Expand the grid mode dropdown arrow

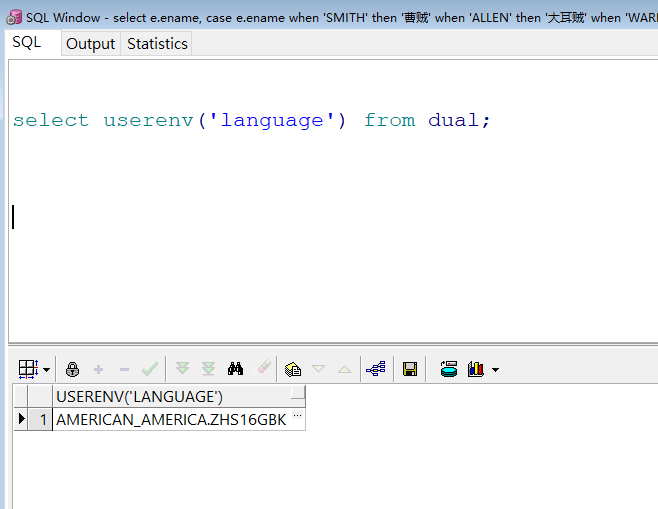pyautogui.click(x=47, y=370)
